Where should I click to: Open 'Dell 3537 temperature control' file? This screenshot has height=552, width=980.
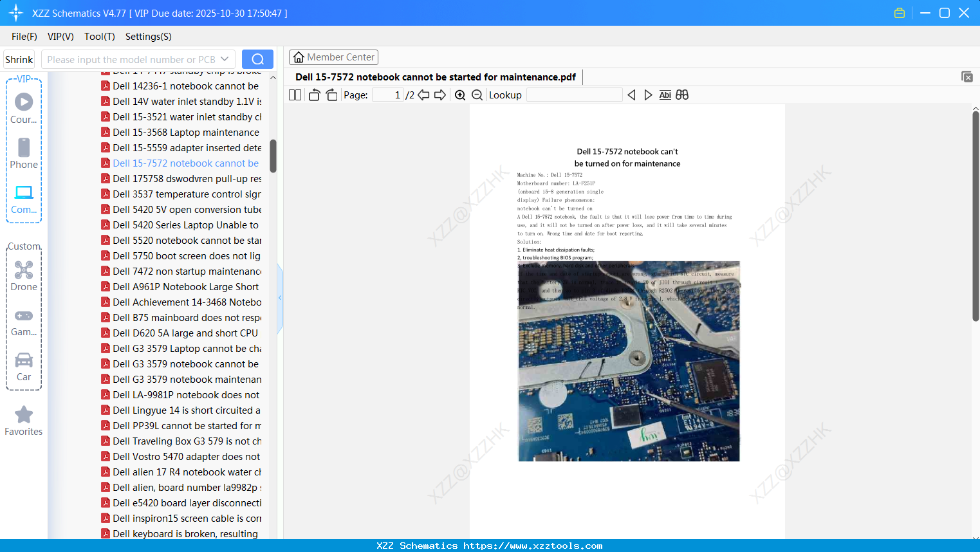coord(181,194)
